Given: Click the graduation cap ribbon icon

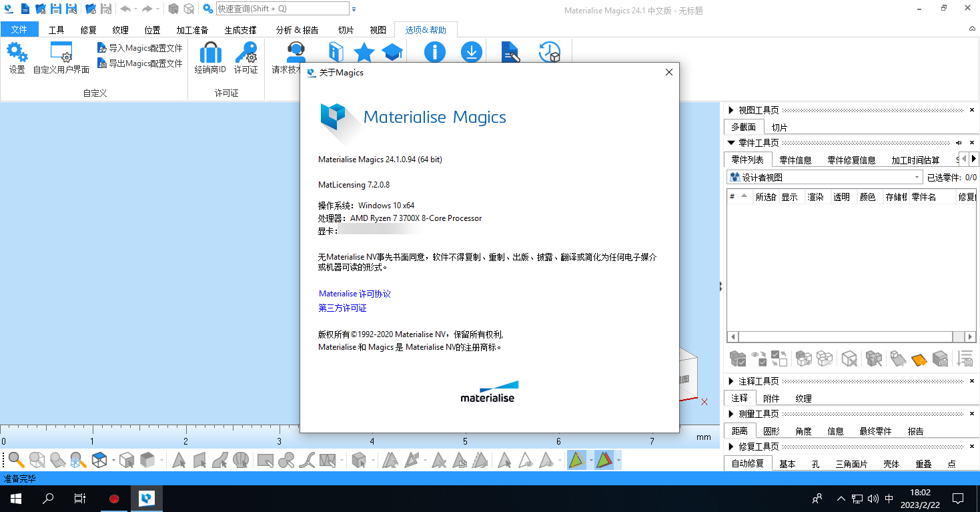Looking at the screenshot, I should (392, 52).
